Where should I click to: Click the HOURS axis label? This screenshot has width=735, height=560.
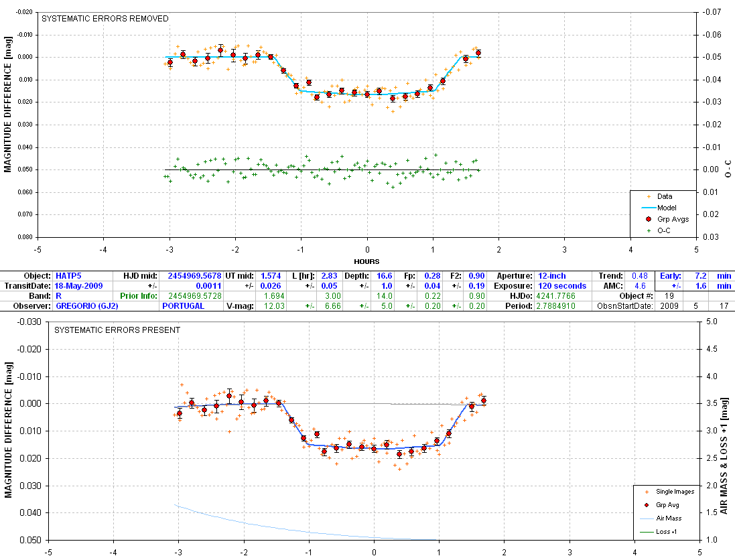pyautogui.click(x=366, y=261)
